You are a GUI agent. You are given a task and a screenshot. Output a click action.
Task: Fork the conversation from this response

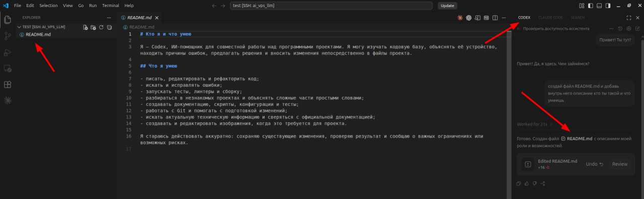click(542, 183)
